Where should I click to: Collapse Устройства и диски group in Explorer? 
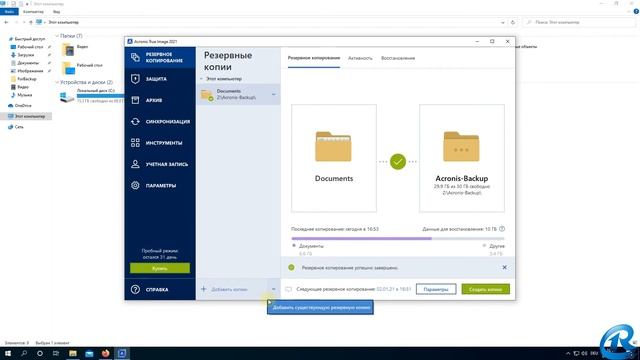pos(57,82)
